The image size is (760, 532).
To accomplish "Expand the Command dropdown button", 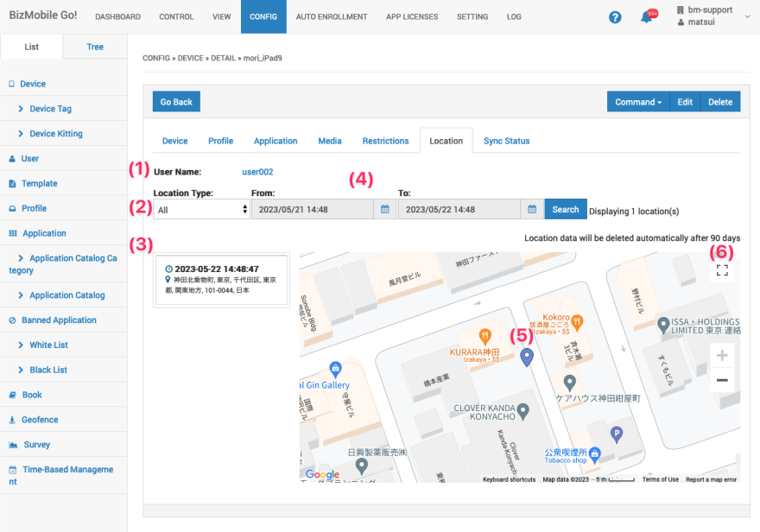I will tap(638, 102).
